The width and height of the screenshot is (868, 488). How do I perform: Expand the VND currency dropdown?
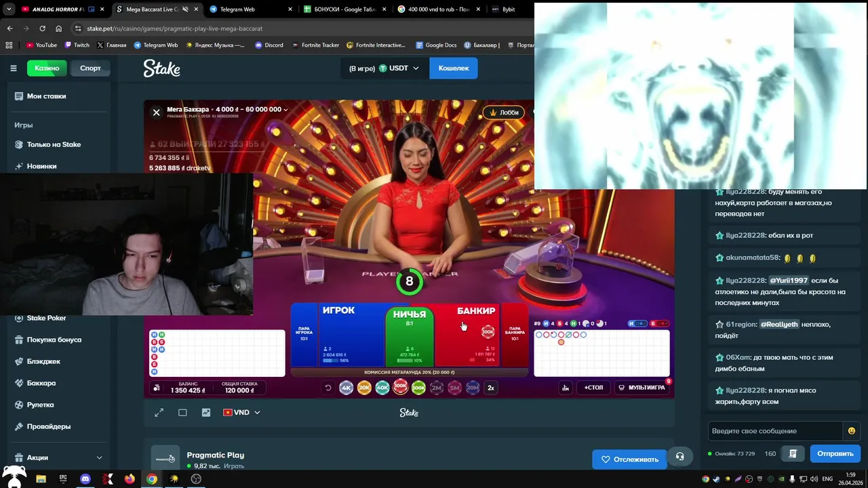pos(241,412)
